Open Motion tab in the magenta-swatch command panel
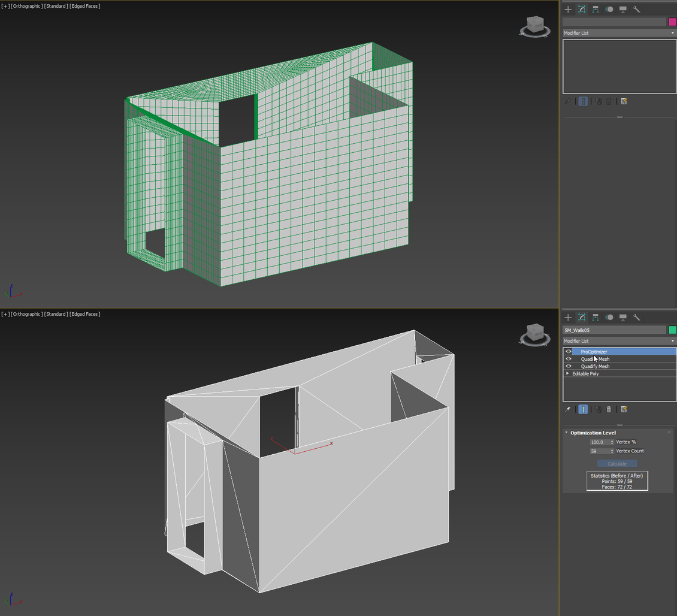677x616 pixels. (x=609, y=10)
